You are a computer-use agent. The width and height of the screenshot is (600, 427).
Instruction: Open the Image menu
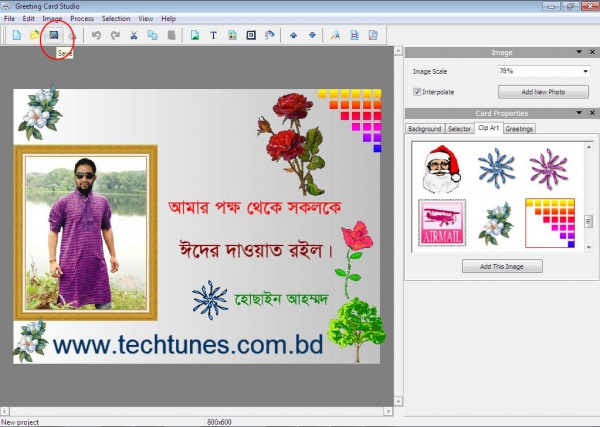(x=52, y=18)
